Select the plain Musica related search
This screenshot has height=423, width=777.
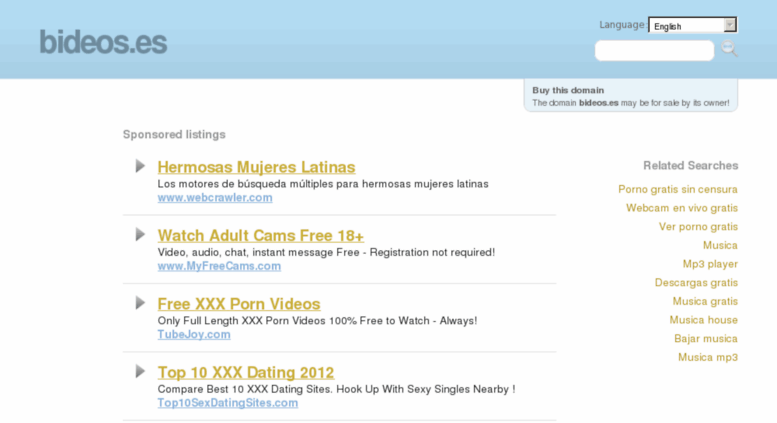point(720,245)
